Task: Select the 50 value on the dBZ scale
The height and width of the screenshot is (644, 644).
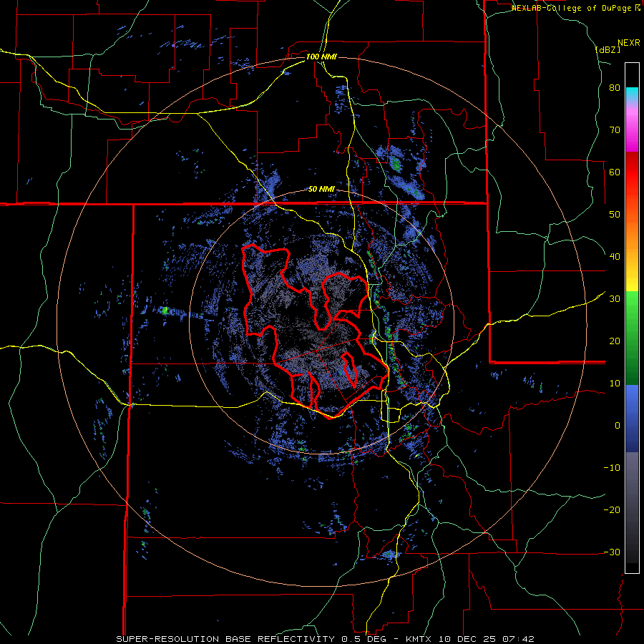Action: pyautogui.click(x=615, y=215)
